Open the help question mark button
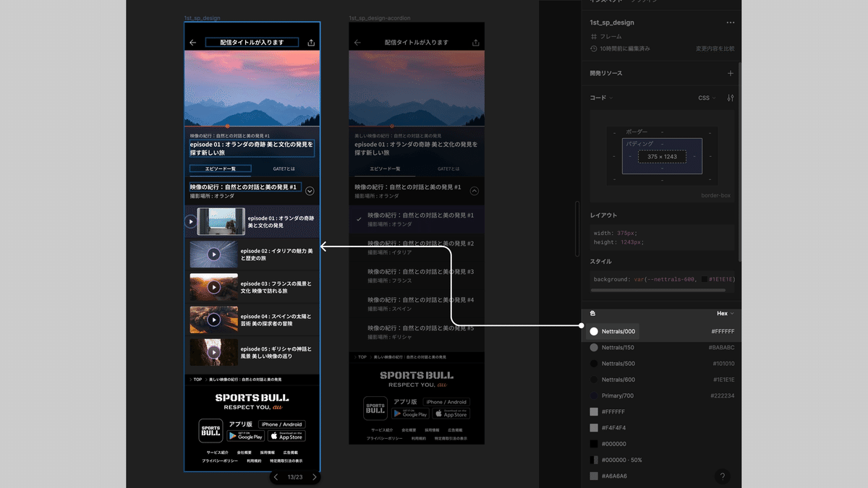The width and height of the screenshot is (868, 488). coord(722,476)
